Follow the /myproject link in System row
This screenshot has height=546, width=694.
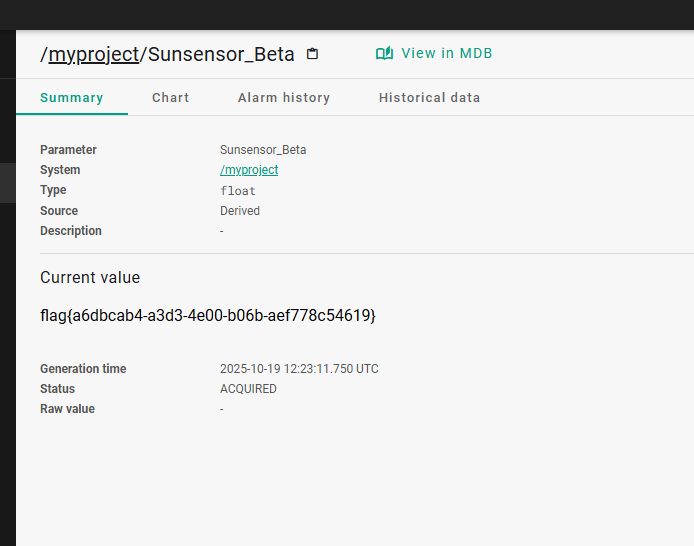pos(249,170)
